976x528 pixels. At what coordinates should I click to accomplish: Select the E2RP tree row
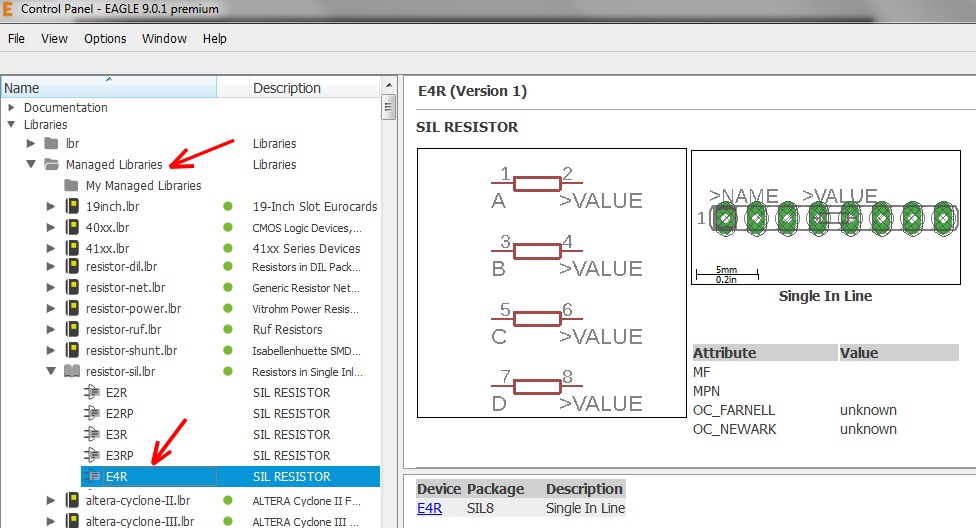coord(230,413)
